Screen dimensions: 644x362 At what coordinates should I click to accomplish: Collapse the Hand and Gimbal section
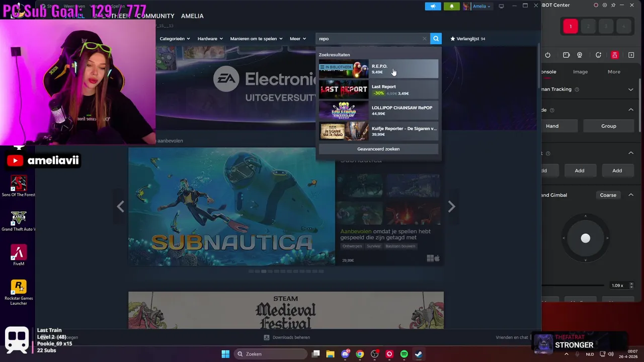pos(630,195)
